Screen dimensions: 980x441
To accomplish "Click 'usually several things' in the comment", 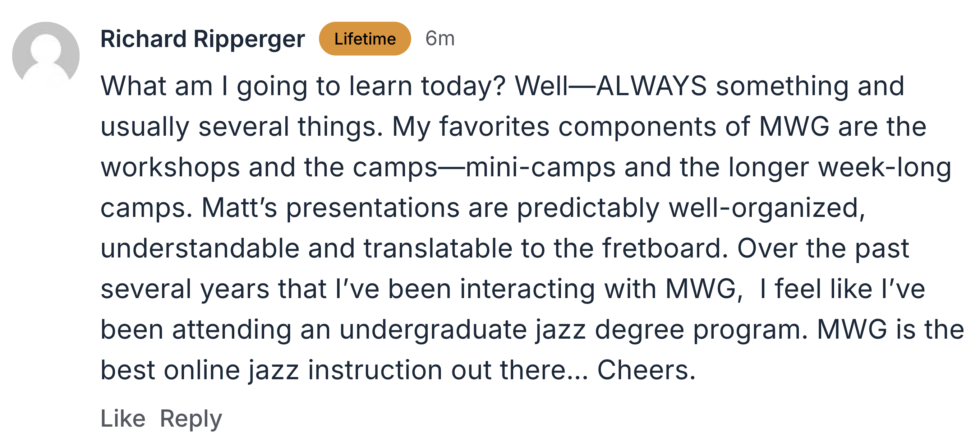I will point(241,127).
